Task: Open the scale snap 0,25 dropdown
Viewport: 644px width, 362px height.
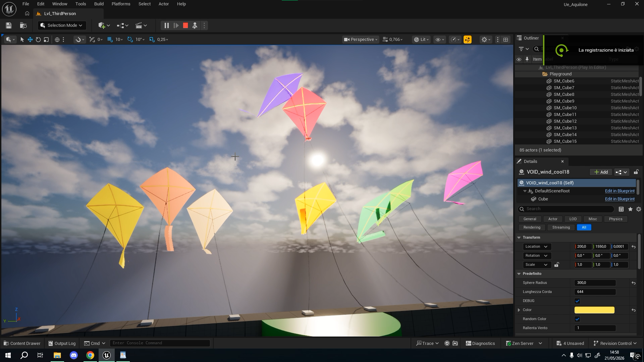Action: coord(163,40)
